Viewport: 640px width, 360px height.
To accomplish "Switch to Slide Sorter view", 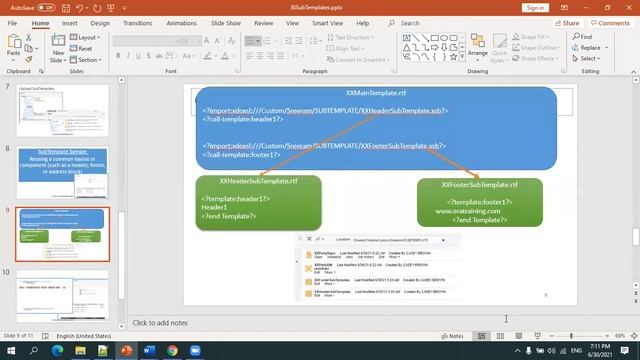I will pyautogui.click(x=500, y=336).
